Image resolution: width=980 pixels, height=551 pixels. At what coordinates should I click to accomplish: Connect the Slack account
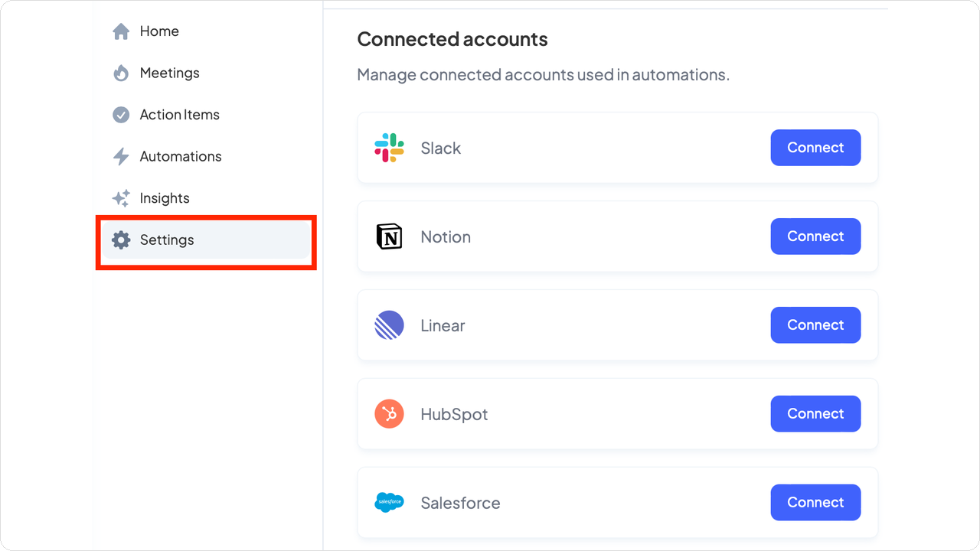point(815,148)
